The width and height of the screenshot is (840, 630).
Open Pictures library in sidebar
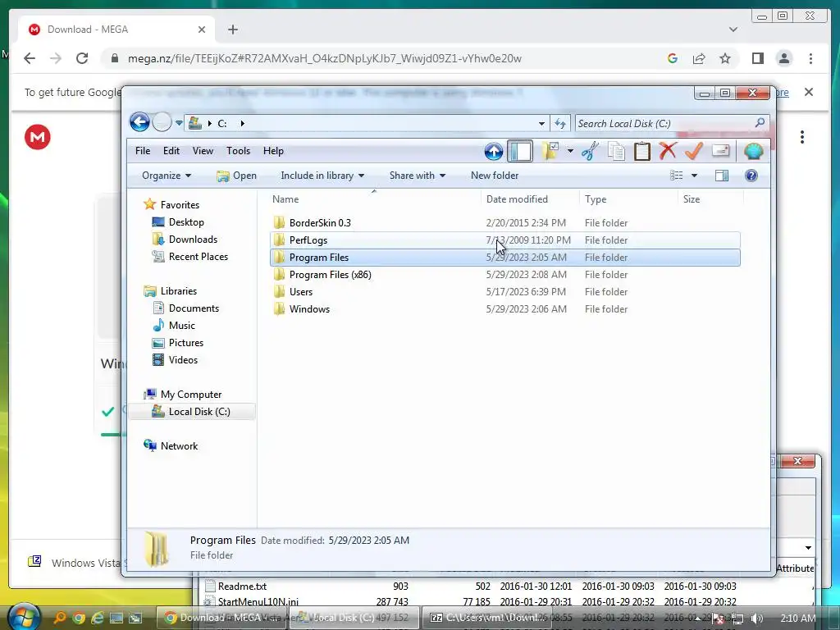tap(178, 342)
